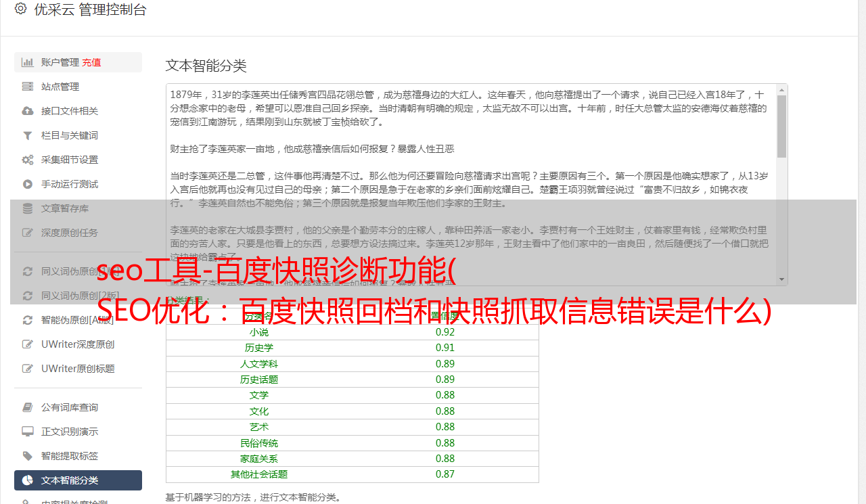Click the 文本智能分类 pie-chart icon
The height and width of the screenshot is (504, 866).
[x=28, y=480]
